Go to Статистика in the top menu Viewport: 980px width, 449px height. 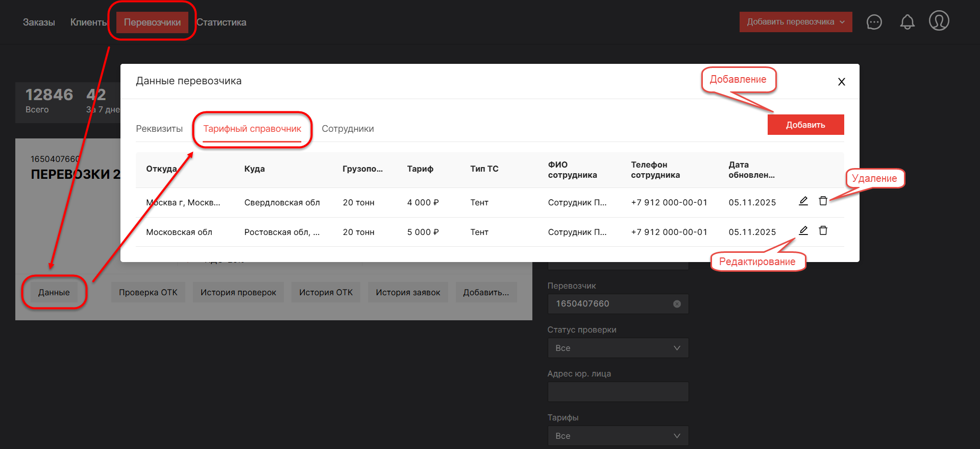pos(222,22)
